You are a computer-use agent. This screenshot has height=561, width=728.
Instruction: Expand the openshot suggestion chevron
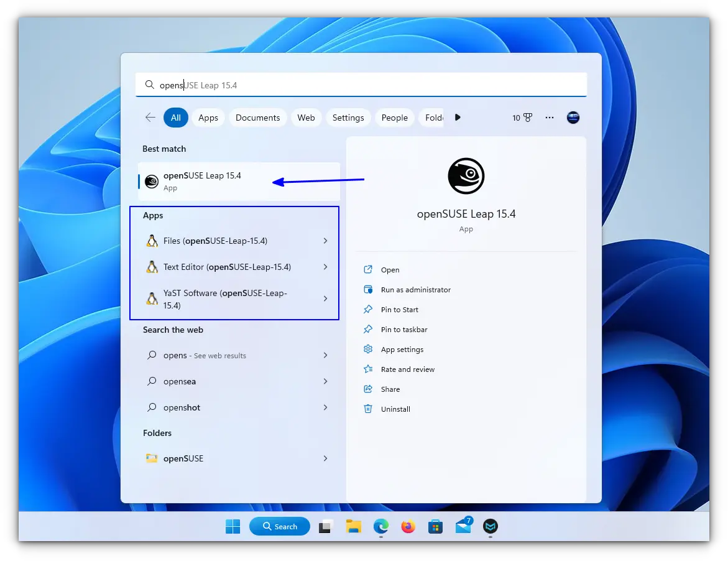click(x=326, y=407)
